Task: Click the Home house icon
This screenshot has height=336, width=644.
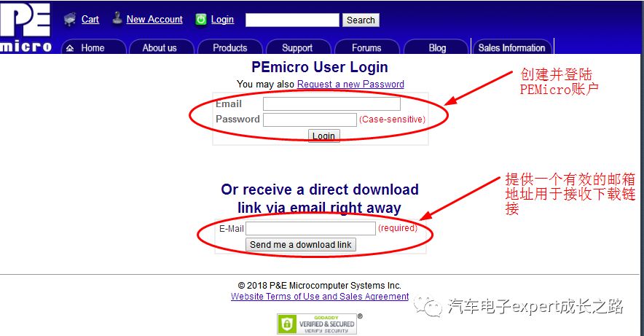Action: (70, 48)
